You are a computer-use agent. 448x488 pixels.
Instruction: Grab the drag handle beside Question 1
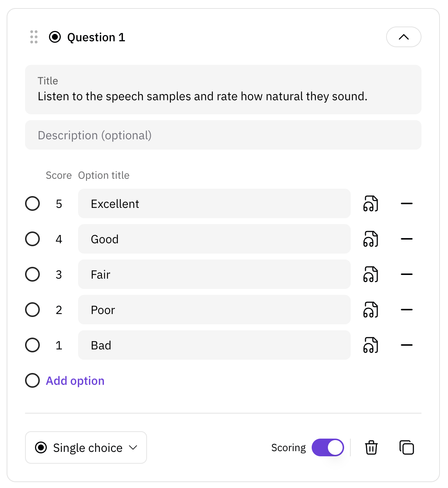pos(34,37)
